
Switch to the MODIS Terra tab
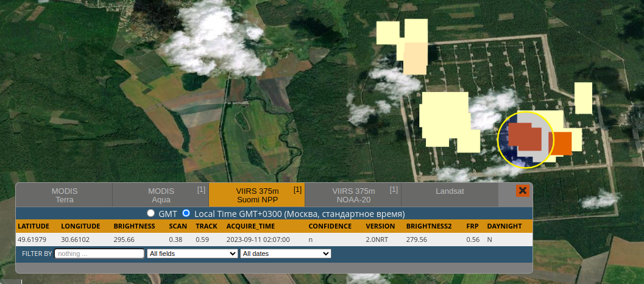(65, 195)
